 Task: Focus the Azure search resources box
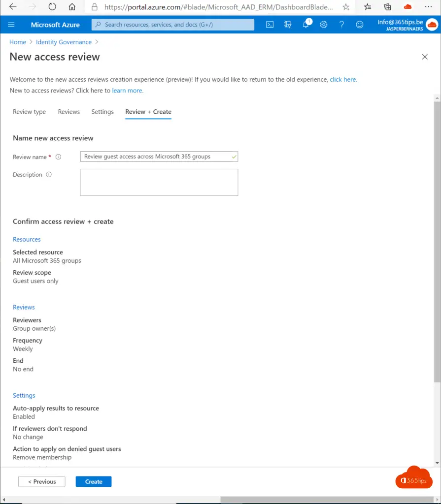point(173,25)
